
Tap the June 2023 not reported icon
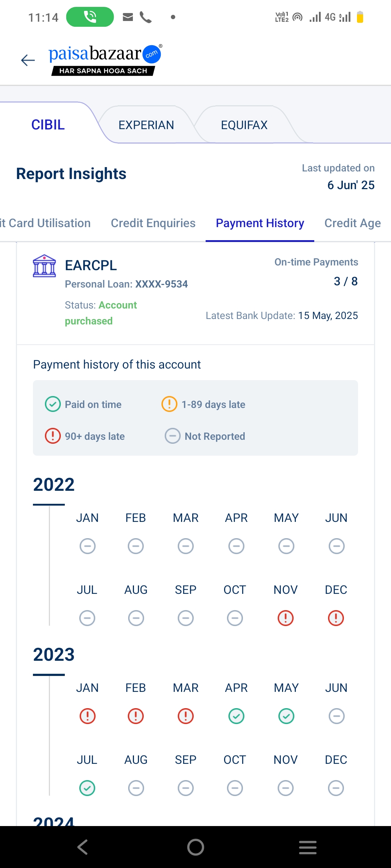click(x=336, y=716)
